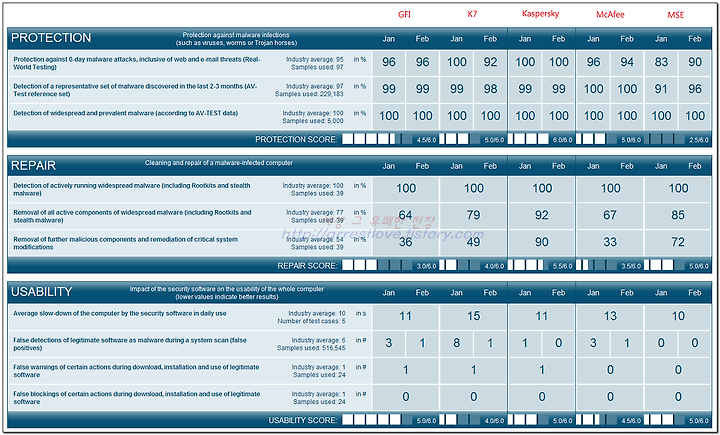Click GFI's Protection score bar

pyautogui.click(x=377, y=139)
